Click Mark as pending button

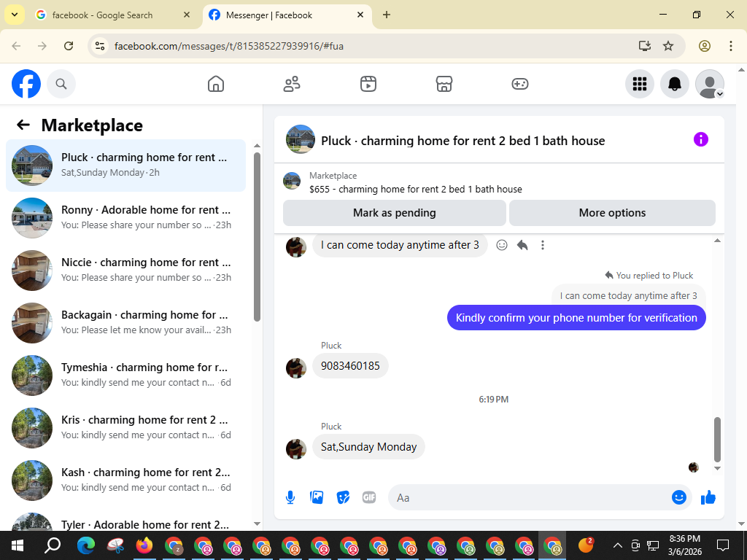point(395,213)
